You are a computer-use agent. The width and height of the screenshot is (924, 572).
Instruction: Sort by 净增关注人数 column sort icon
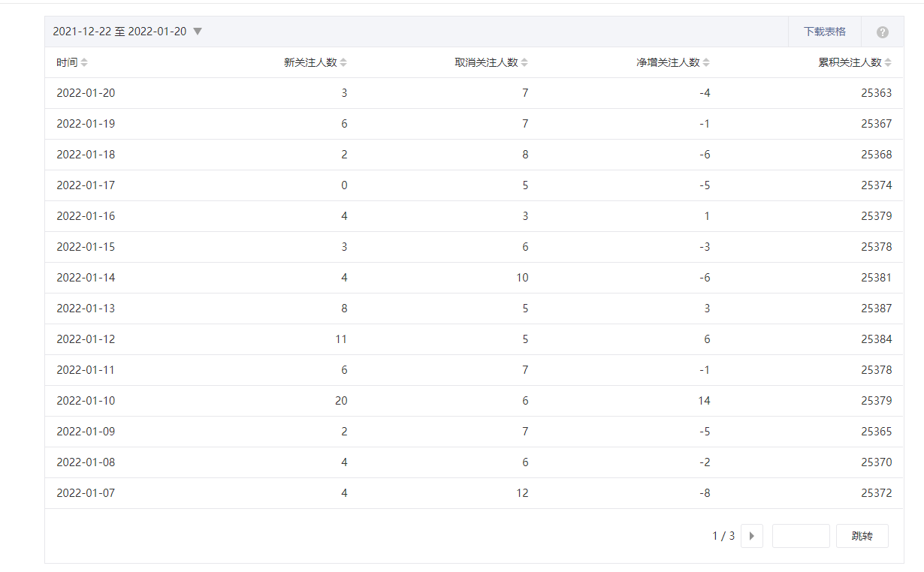tap(706, 63)
